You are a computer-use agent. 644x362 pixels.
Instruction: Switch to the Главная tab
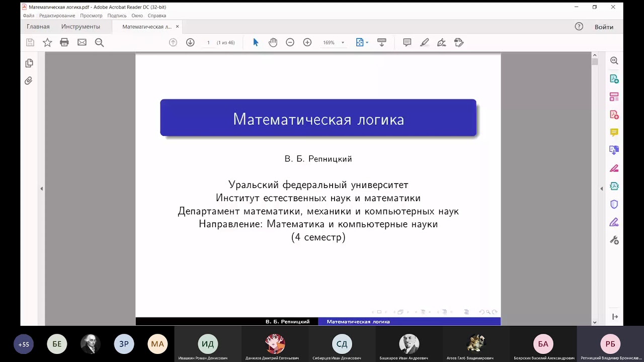pyautogui.click(x=38, y=27)
